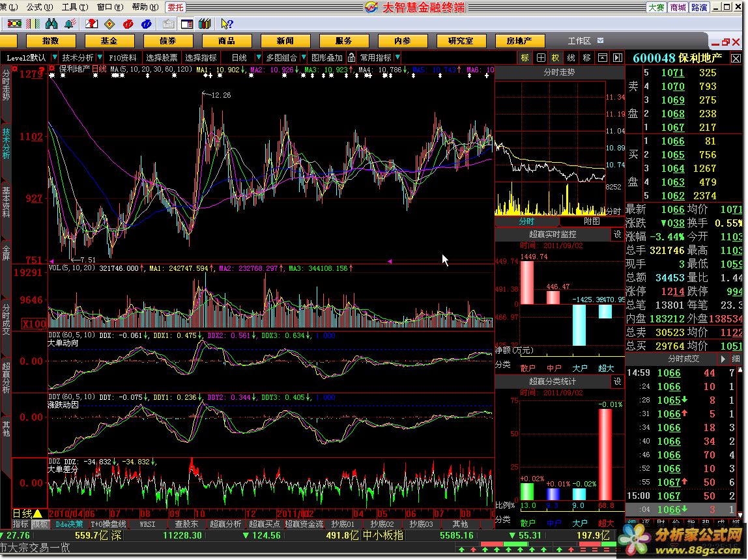The width and height of the screenshot is (748, 560).
Task: Toggle the 线 line button
Action: (571, 58)
